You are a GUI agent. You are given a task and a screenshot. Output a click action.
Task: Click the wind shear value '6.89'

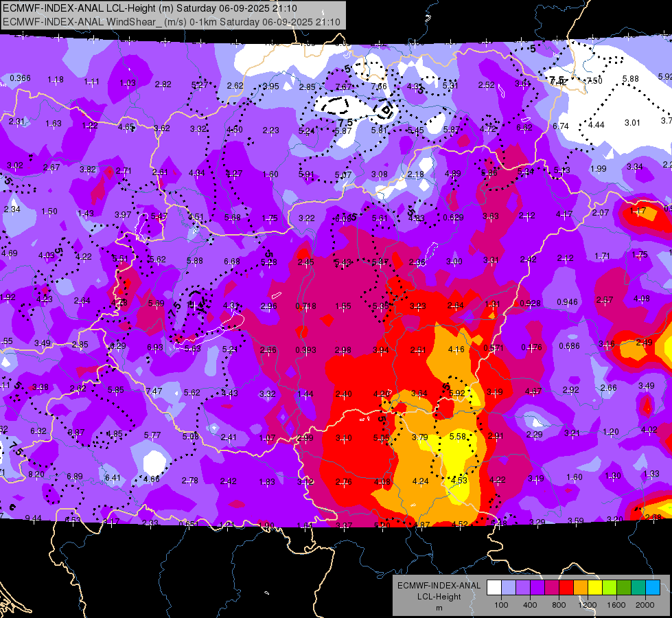[x=75, y=476]
